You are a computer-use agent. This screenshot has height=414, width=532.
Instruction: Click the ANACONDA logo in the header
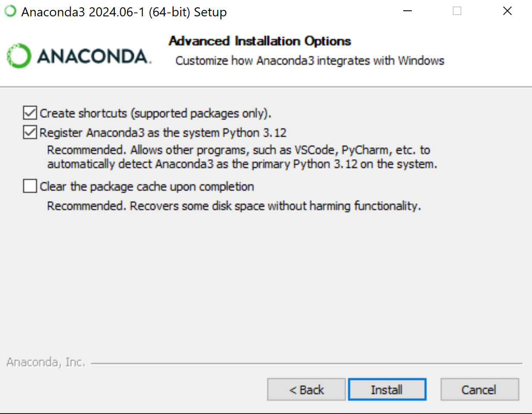tap(79, 56)
